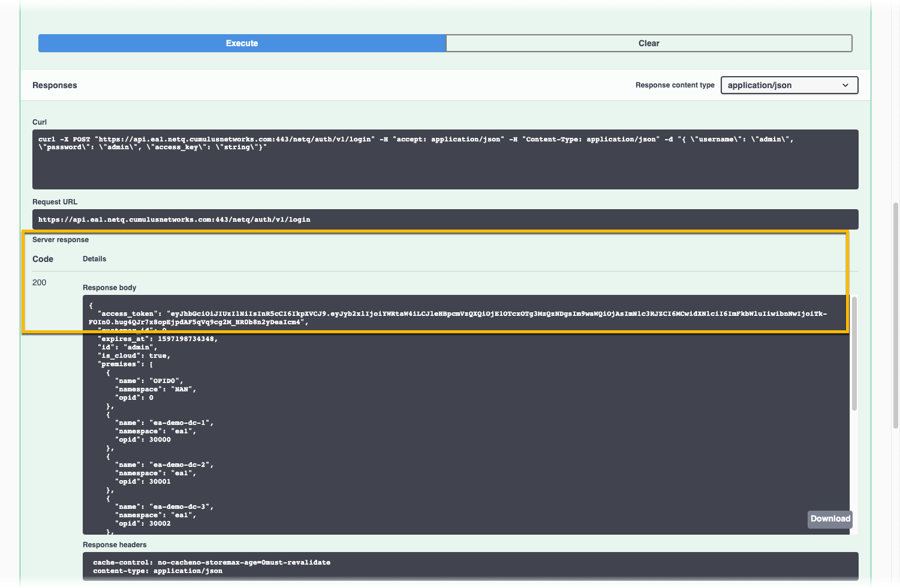Click the "ea-demo-dc-1" premise name
This screenshot has height=588, width=900.
182,423
